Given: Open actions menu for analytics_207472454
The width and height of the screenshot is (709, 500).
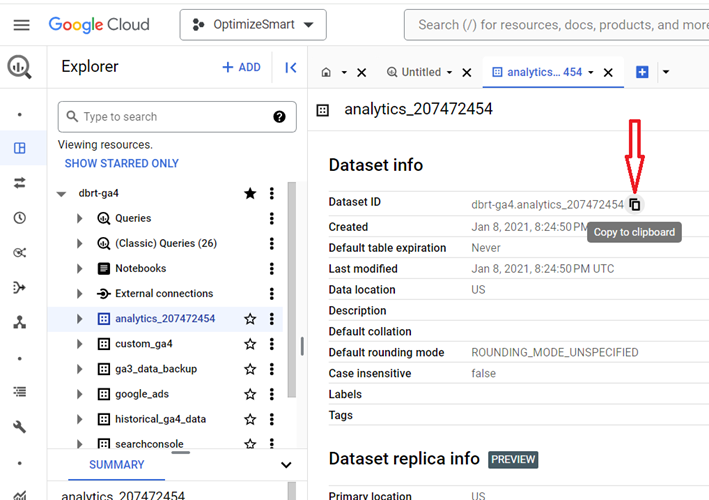Looking at the screenshot, I should (272, 319).
